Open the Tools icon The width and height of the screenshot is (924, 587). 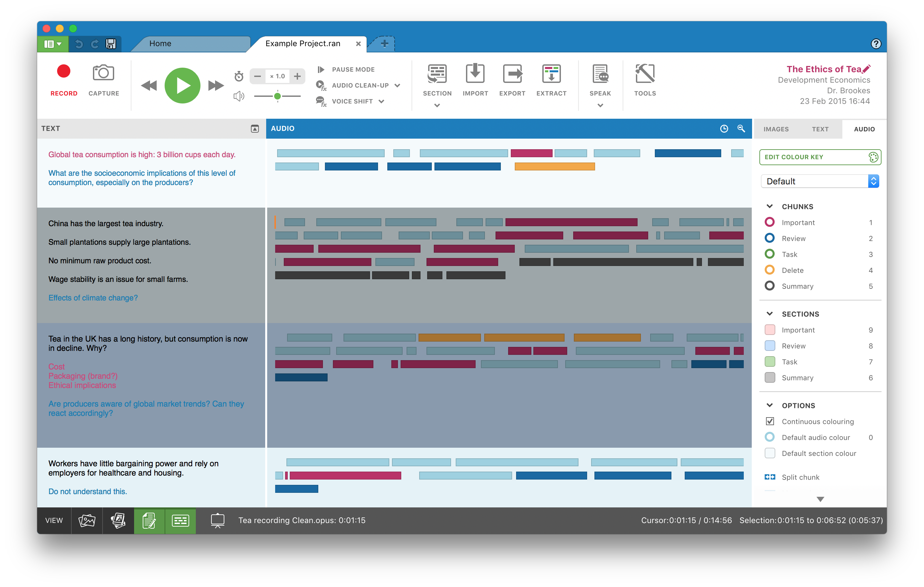tap(645, 74)
